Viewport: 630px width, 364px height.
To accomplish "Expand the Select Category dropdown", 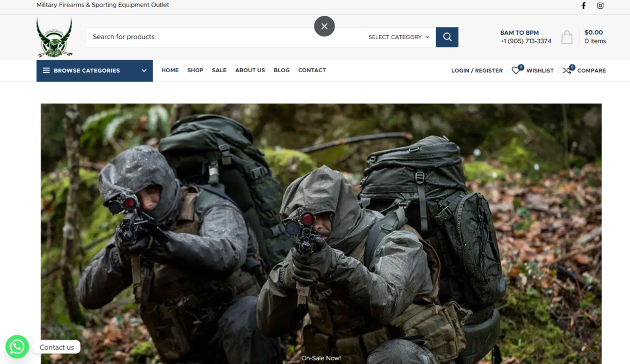I will coord(399,37).
